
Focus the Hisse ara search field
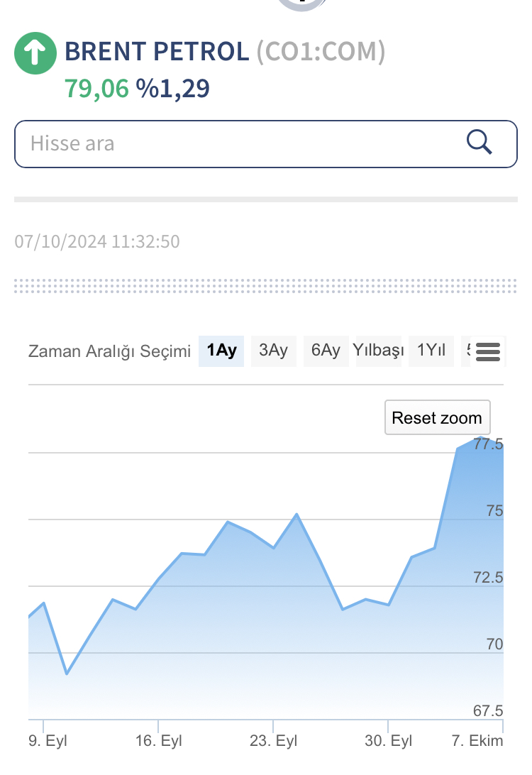click(x=241, y=143)
